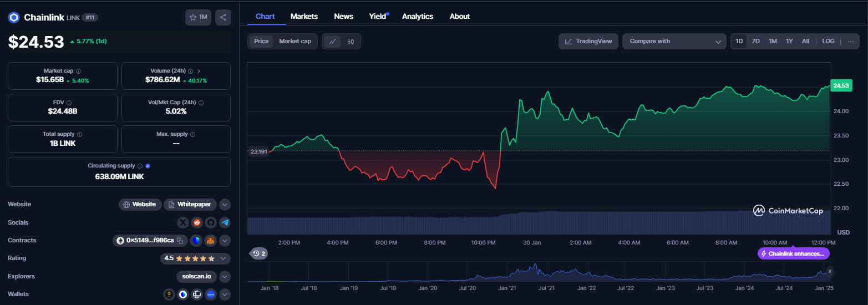Open the Whitepaper link
The width and height of the screenshot is (868, 305).
point(190,205)
